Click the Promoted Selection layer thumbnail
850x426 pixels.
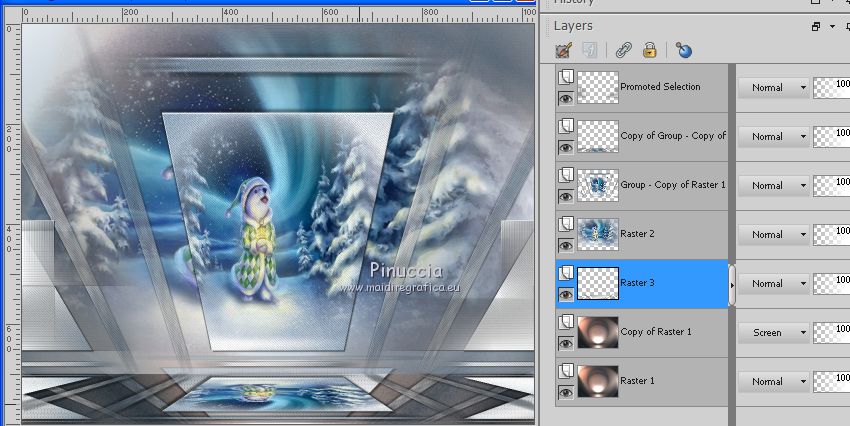pyautogui.click(x=598, y=87)
